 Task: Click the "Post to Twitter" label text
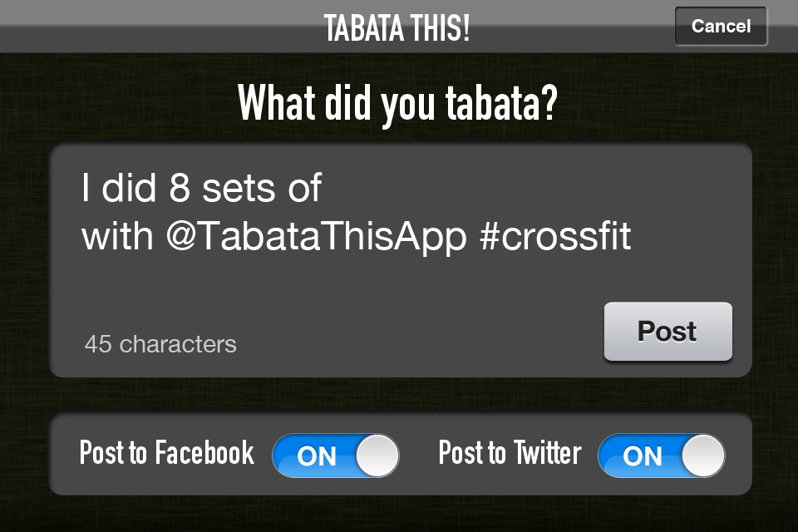510,452
